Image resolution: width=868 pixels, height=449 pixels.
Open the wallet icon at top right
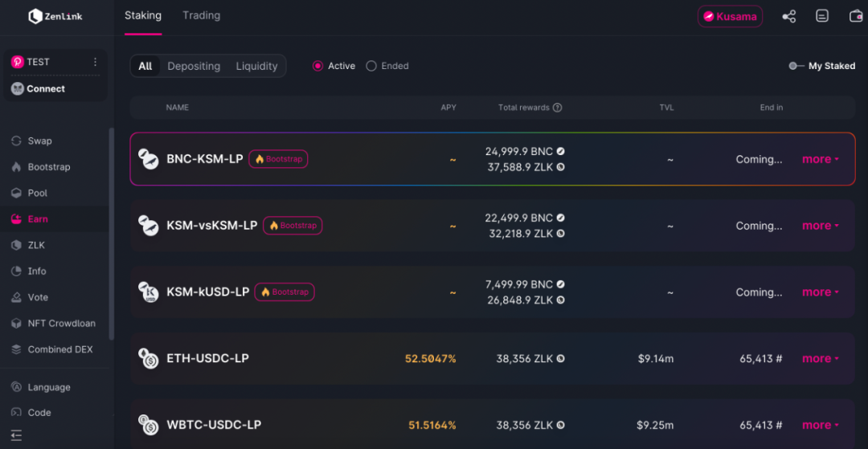pyautogui.click(x=856, y=16)
